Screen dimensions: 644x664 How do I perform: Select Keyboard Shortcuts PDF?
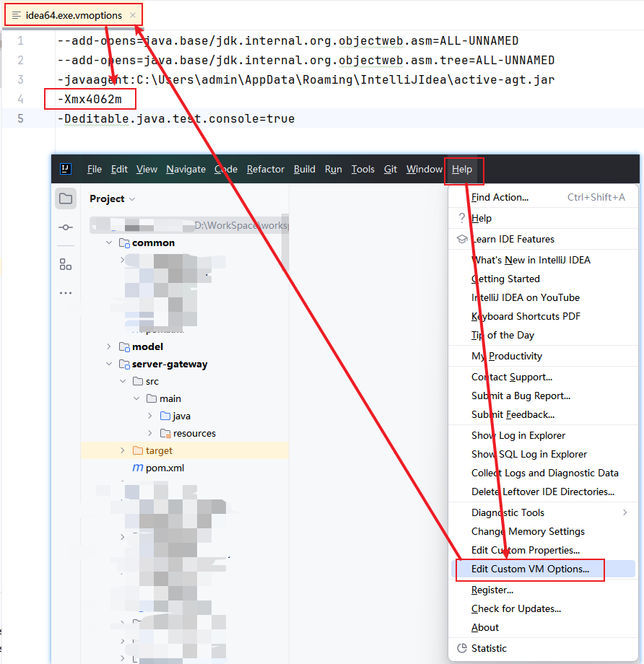pos(544,316)
